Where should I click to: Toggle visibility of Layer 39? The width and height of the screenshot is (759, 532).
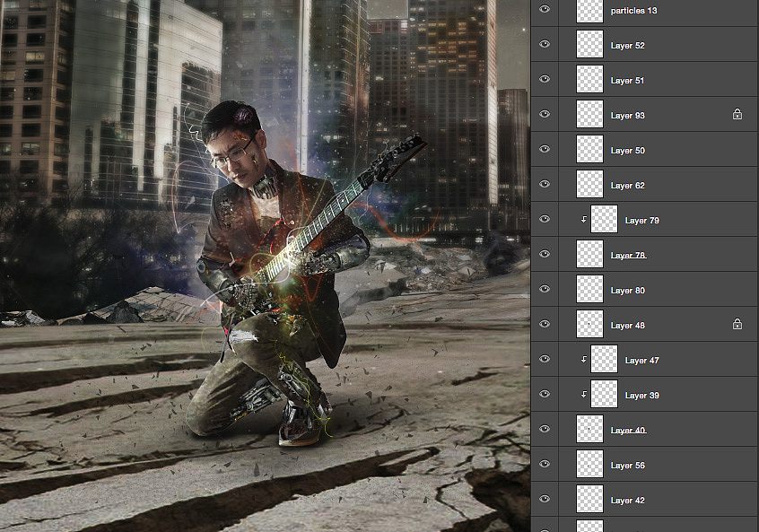545,394
